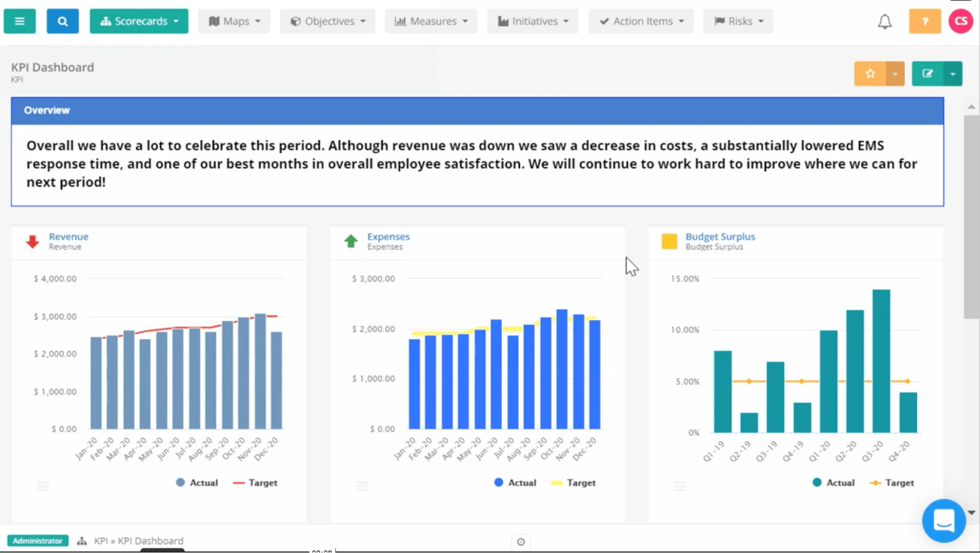Open notifications via the bell icon
Viewport: 980px width, 553px height.
pos(885,21)
